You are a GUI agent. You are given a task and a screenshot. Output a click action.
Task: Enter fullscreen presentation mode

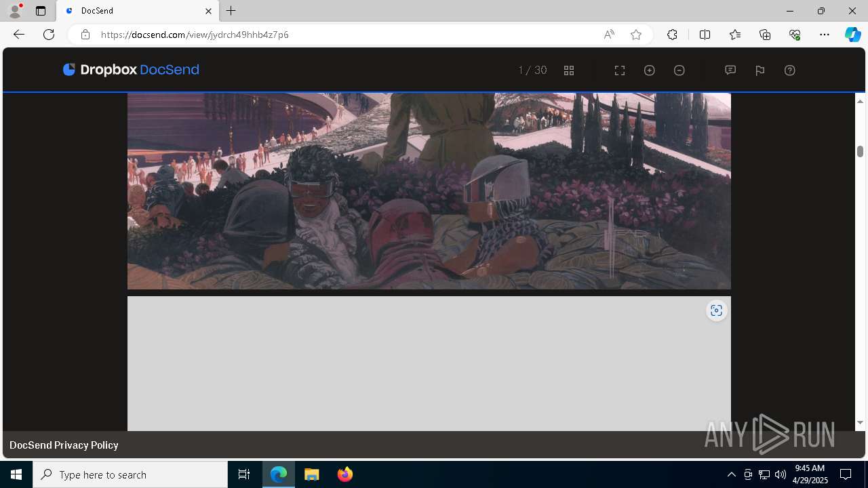tap(620, 70)
